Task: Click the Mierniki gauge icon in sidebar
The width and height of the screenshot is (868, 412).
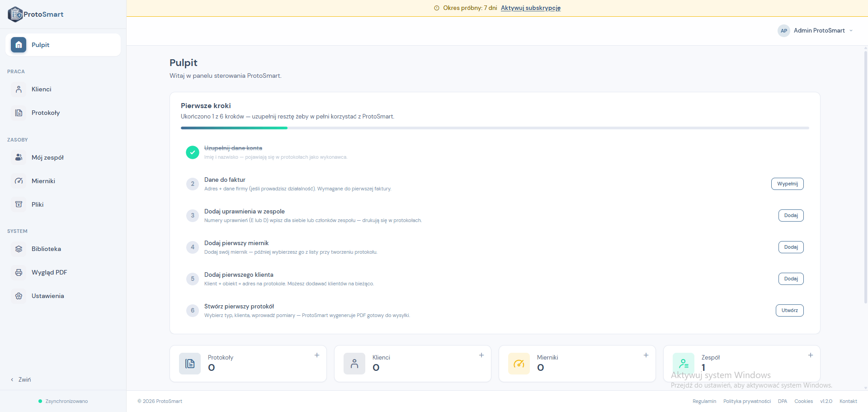Action: (x=19, y=181)
